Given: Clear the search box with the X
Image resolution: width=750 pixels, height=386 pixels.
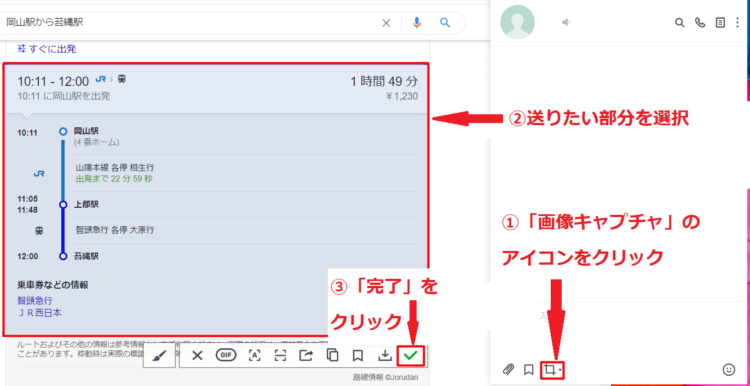Looking at the screenshot, I should 386,23.
